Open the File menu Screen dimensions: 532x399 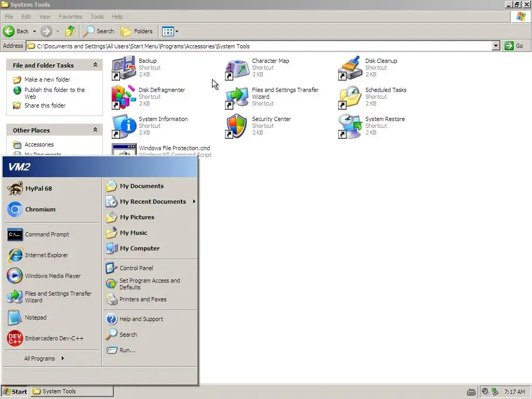point(9,17)
